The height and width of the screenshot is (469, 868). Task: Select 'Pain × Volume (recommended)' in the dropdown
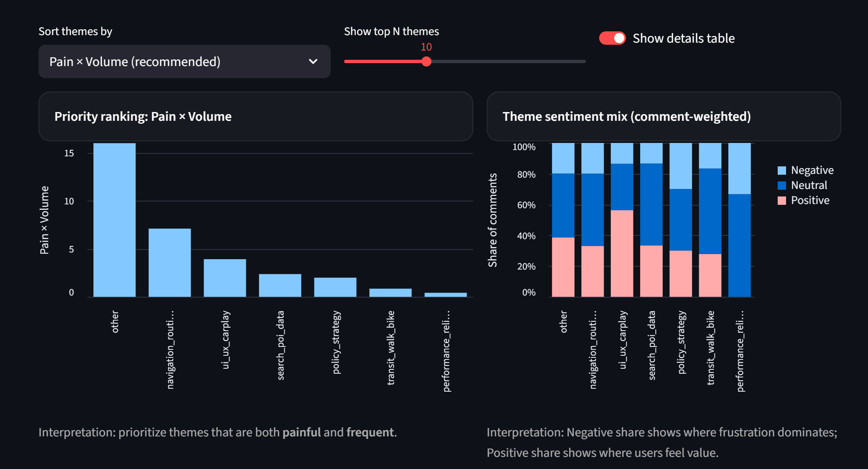tap(135, 61)
